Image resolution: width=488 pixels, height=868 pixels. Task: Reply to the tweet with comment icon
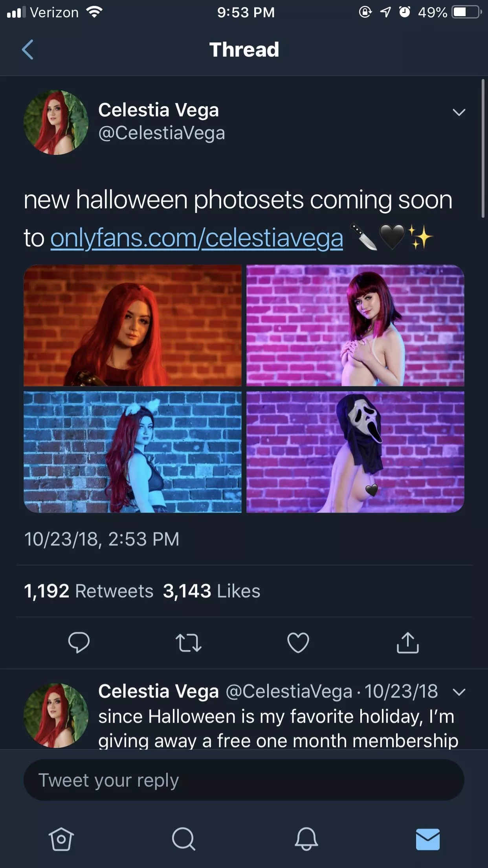[x=79, y=642]
